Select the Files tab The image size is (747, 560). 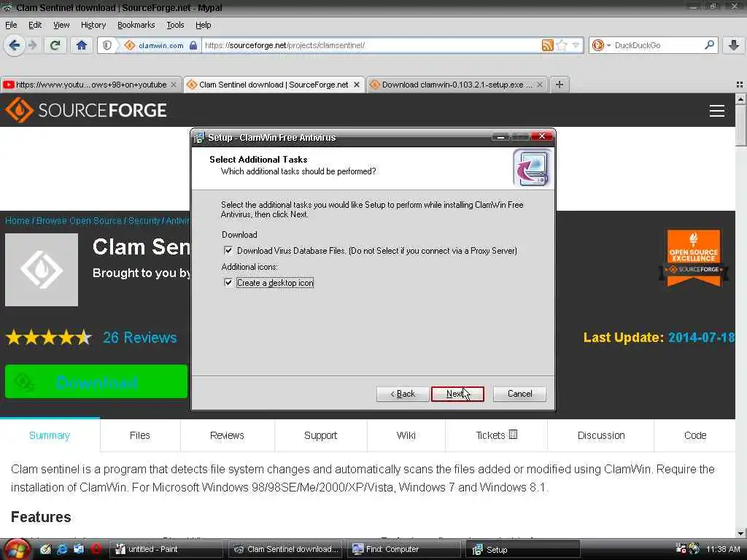[139, 435]
